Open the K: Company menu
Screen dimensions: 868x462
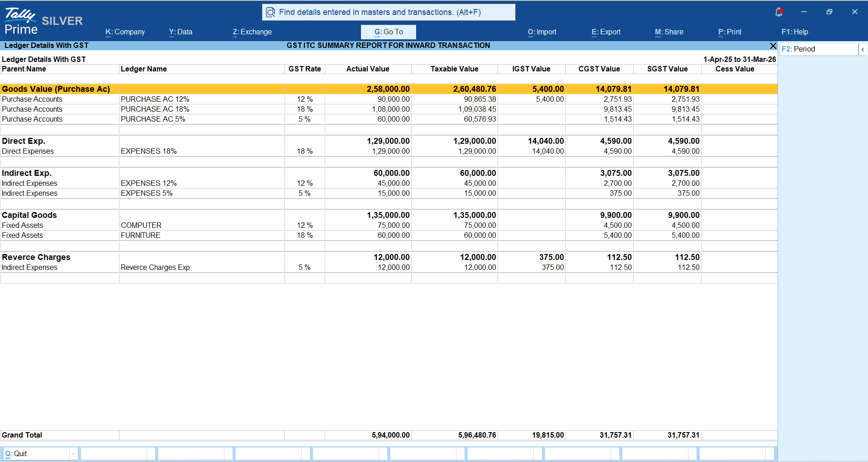tap(125, 32)
